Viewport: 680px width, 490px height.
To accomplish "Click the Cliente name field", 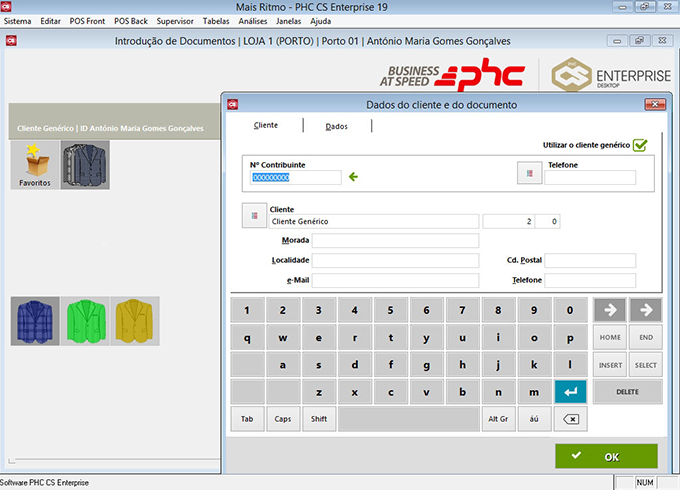I will (374, 221).
